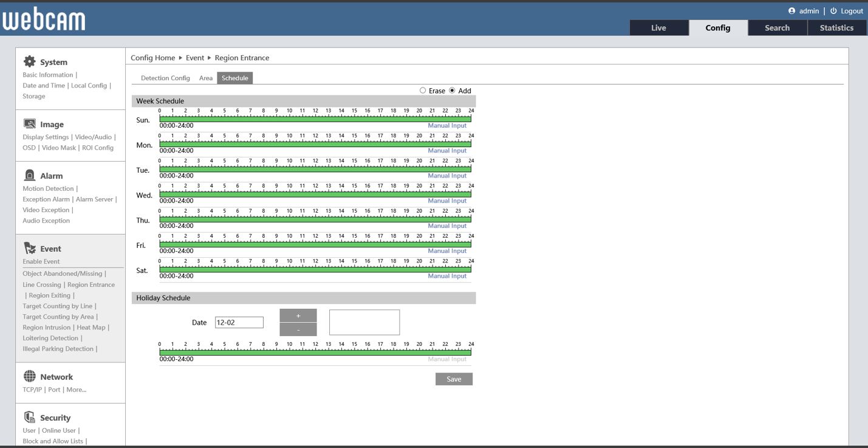Click the plus button to add holiday

(x=298, y=315)
